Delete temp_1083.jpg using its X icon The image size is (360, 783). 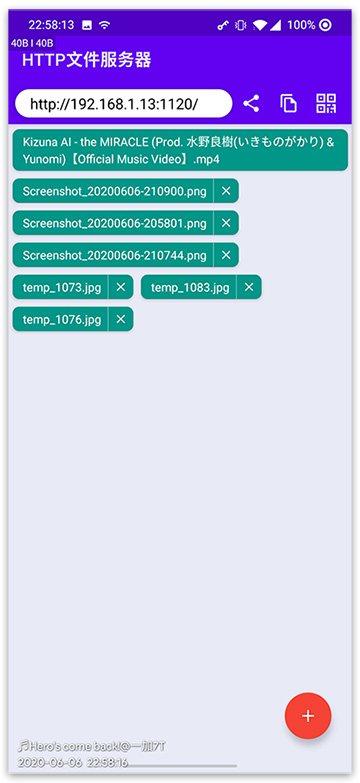(x=249, y=287)
